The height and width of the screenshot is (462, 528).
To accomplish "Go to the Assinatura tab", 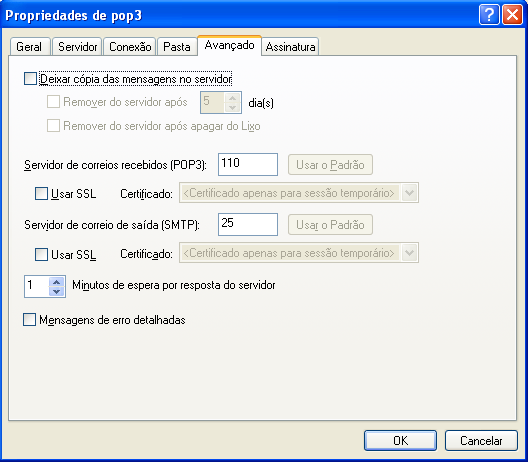I will point(290,46).
